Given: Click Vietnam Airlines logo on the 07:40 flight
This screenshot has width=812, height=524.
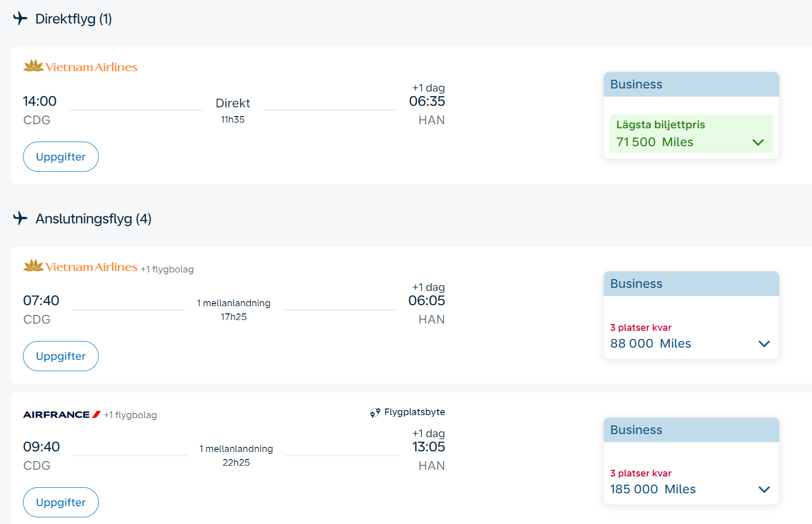Looking at the screenshot, I should [80, 266].
